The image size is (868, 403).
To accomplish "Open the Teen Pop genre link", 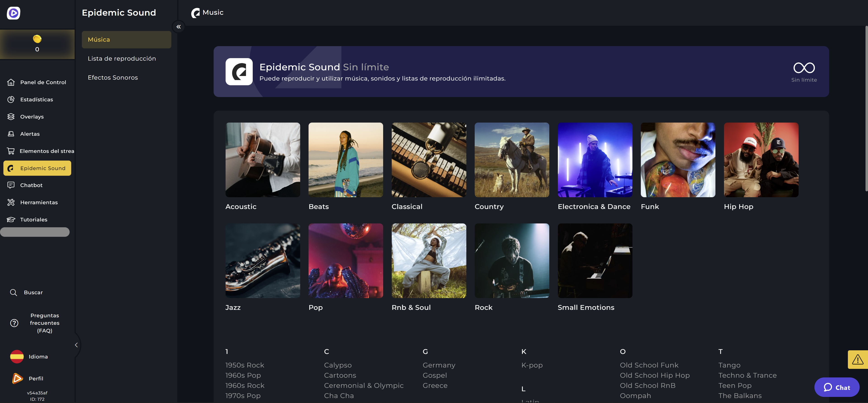I will point(735,385).
